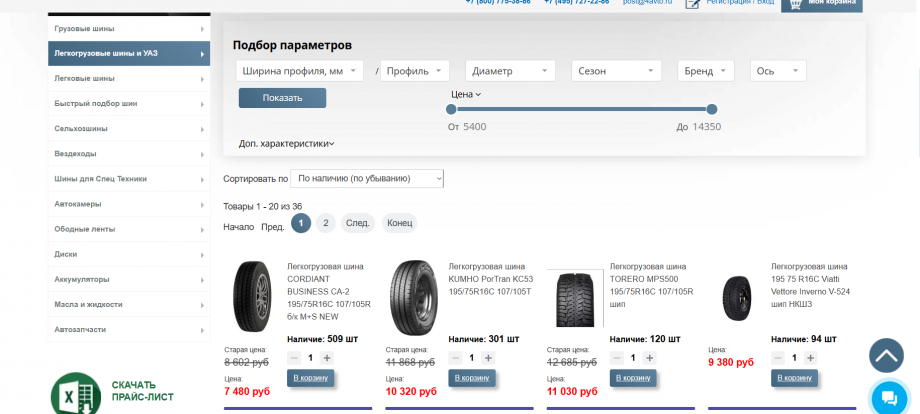The image size is (920, 414).
Task: Open Быстрый подбор шин category
Action: pyautogui.click(x=129, y=104)
